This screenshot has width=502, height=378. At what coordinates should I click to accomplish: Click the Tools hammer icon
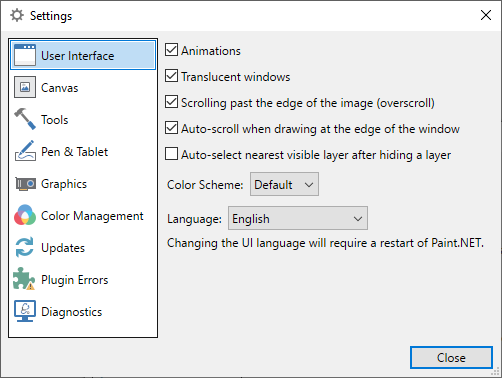[25, 119]
